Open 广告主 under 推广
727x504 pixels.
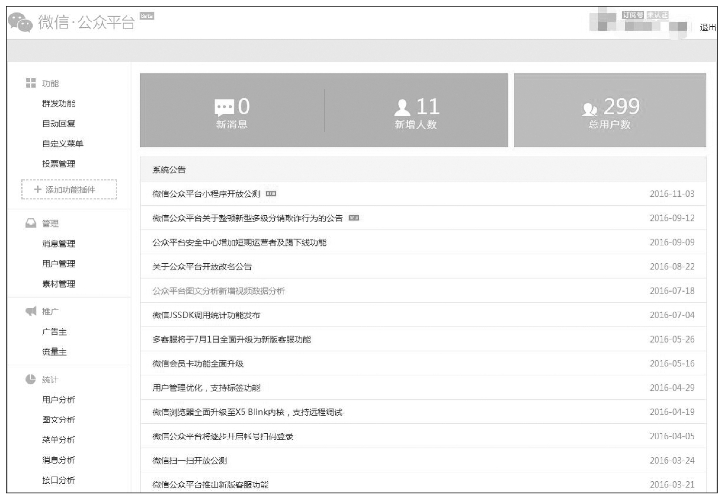click(x=54, y=332)
